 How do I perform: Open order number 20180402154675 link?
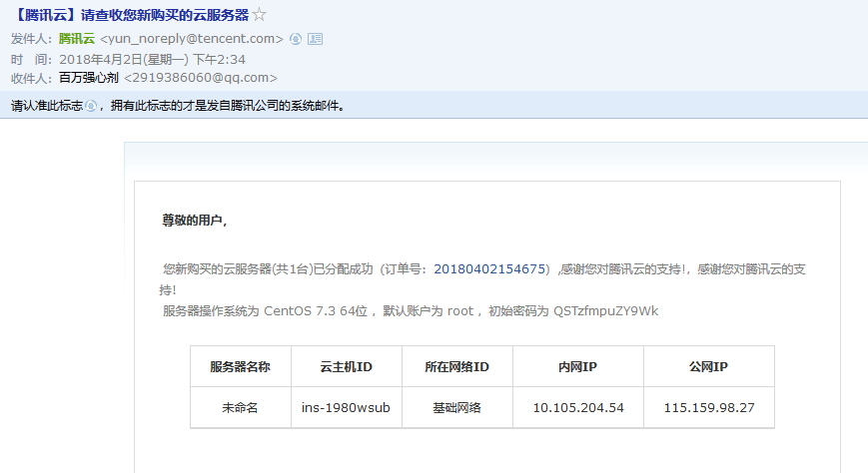pos(489,269)
